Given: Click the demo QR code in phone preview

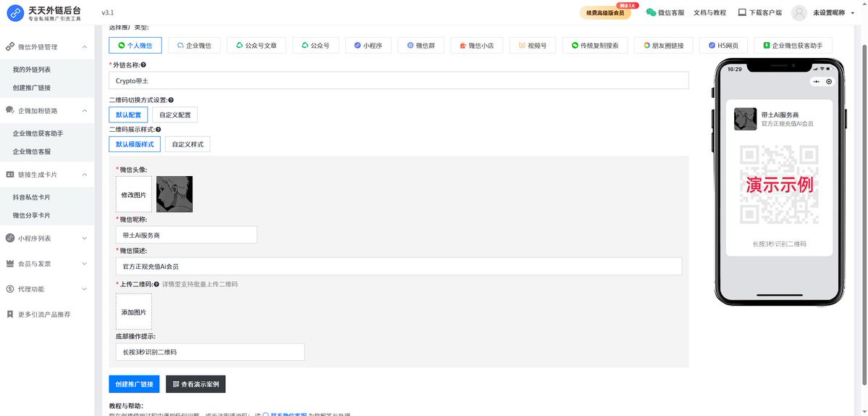Looking at the screenshot, I should coord(780,185).
